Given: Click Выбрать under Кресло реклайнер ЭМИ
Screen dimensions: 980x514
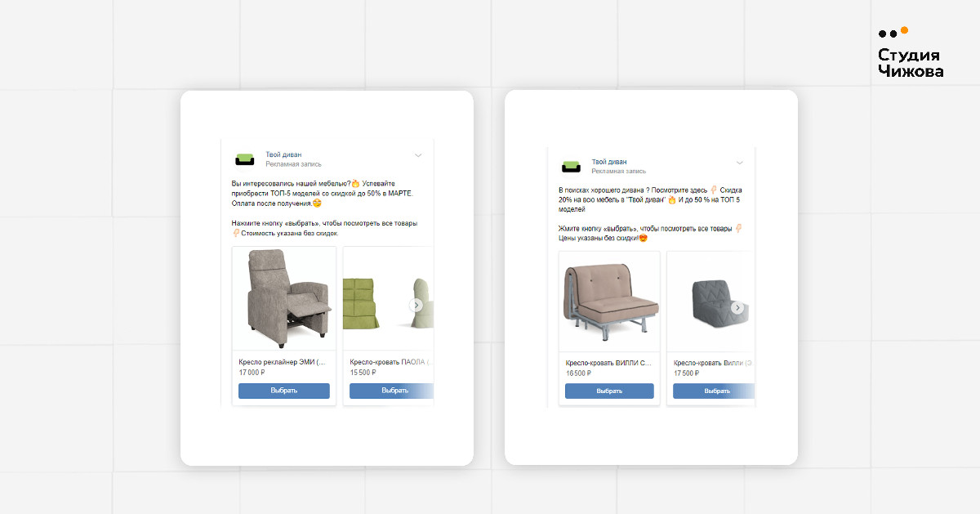Looking at the screenshot, I should pos(284,391).
